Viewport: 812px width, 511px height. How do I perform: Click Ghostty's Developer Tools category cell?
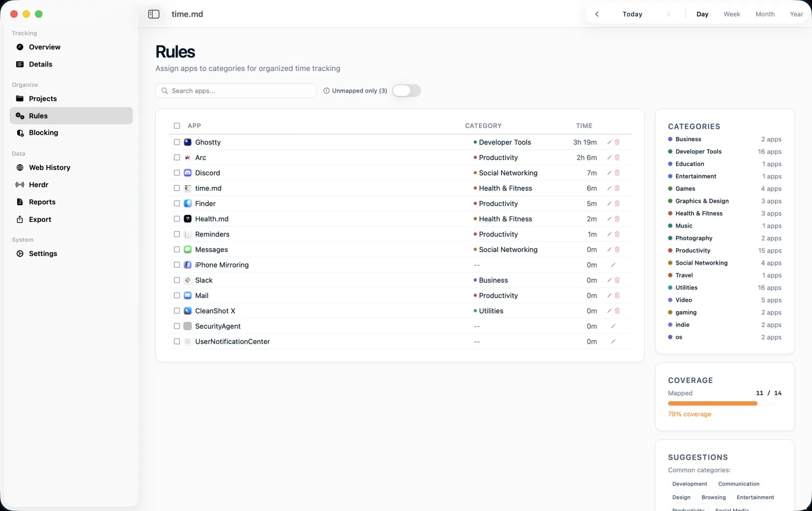pyautogui.click(x=502, y=142)
